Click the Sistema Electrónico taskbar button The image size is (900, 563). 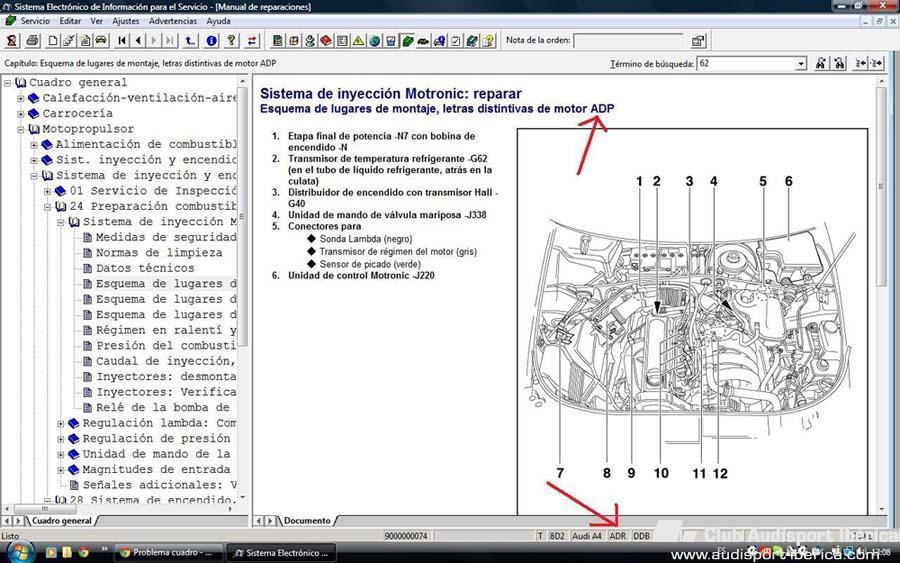coord(281,553)
